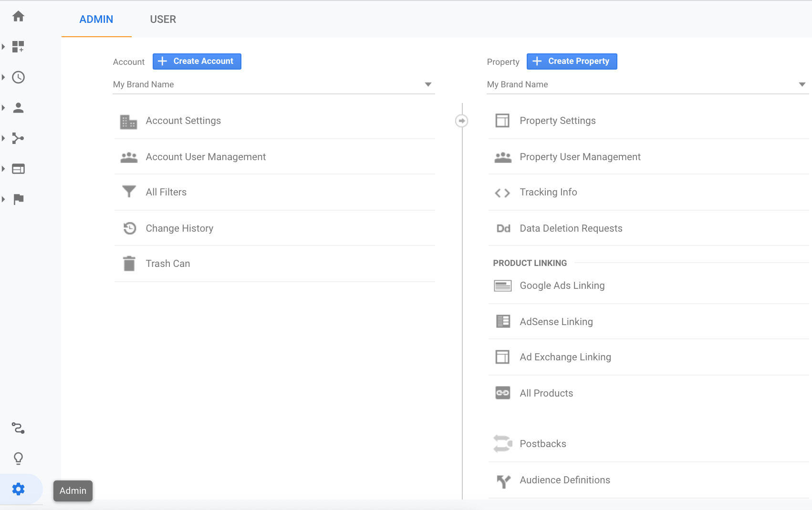Click the Data Deletion Requests Dd icon
Screen dimensions: 812x510
503,228
